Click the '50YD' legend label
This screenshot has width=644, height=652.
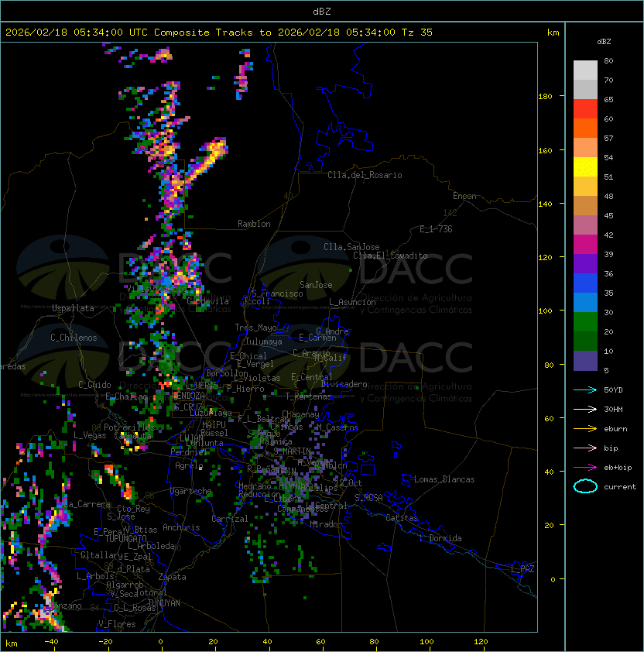tap(613, 390)
